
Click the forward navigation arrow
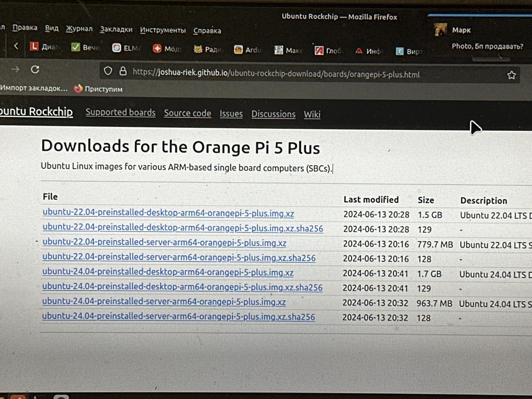[15, 70]
